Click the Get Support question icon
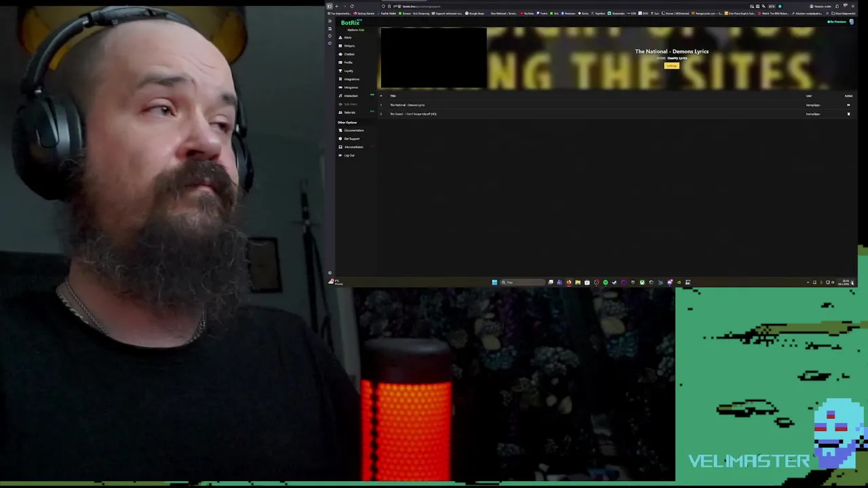The image size is (868, 488). [340, 138]
